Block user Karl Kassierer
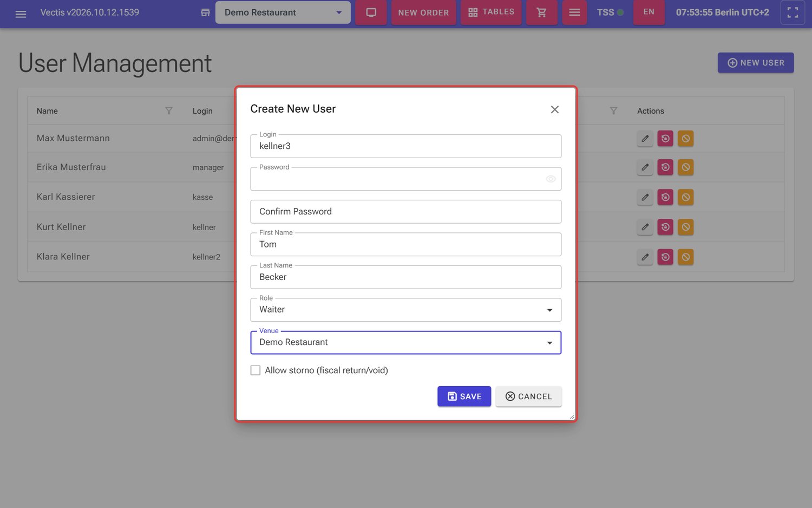This screenshot has height=508, width=812. pyautogui.click(x=685, y=197)
